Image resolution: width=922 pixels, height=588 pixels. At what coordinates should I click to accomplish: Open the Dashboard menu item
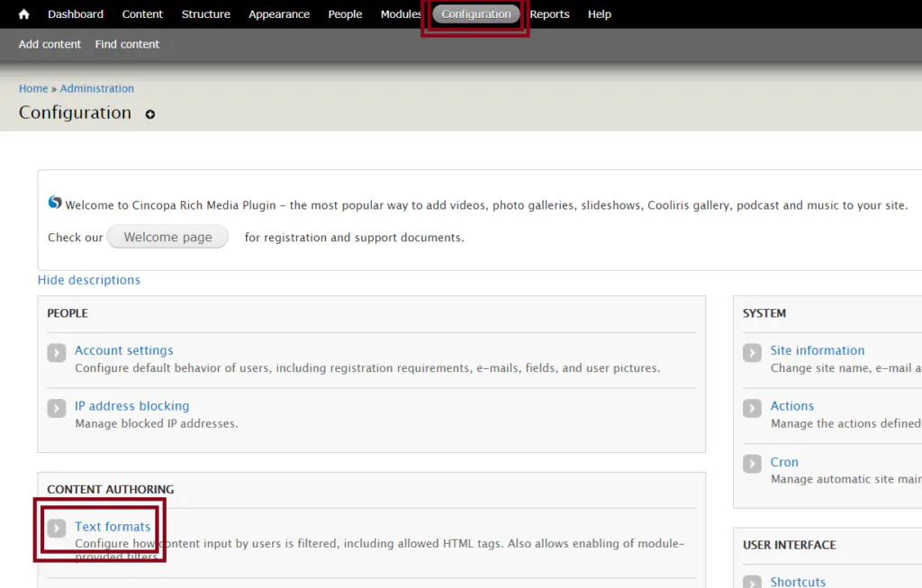coord(76,14)
